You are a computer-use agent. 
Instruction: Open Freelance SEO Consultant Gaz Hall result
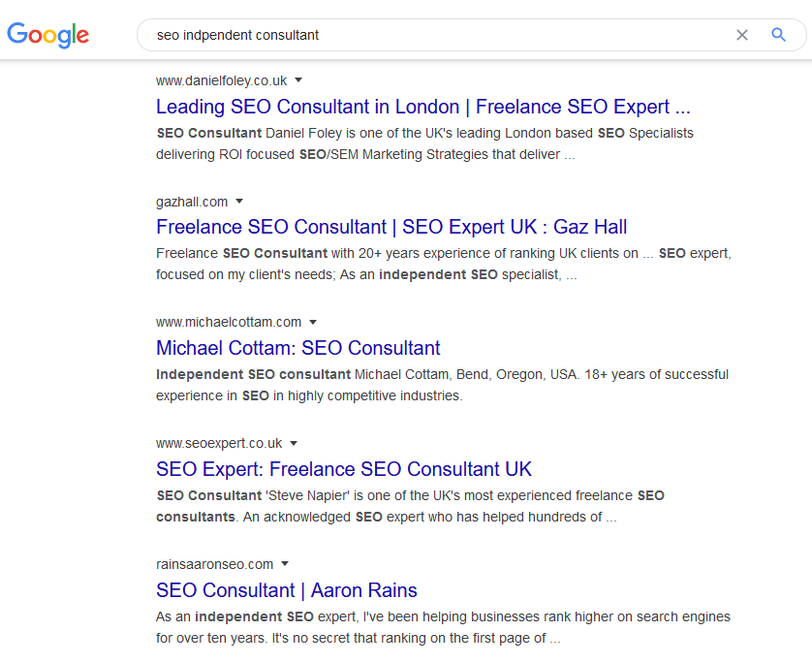point(391,228)
